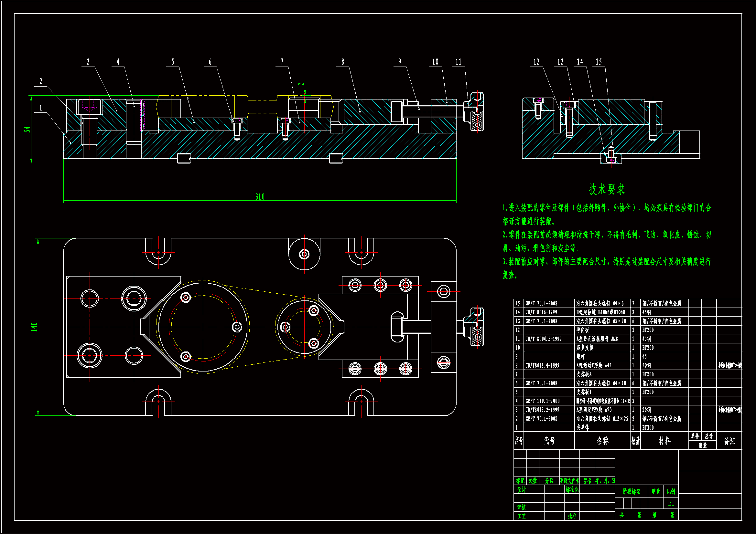Select the 名称 column header
The width and height of the screenshot is (756, 534).
point(602,441)
